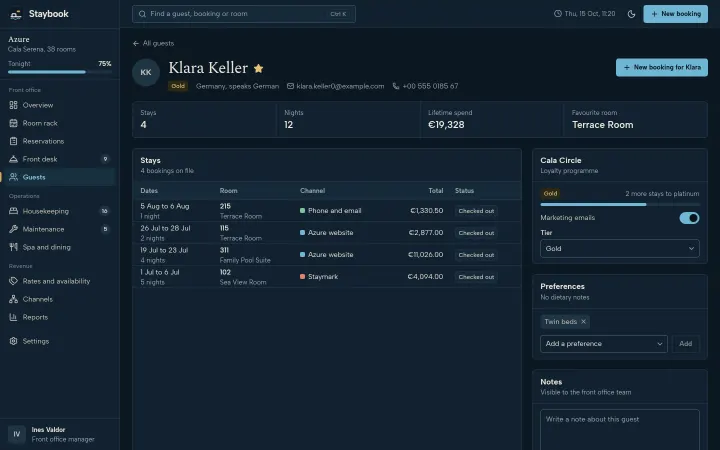Screen dimensions: 720x450
Task: Open the 26 Jul to 28 Jul stay
Action: (326, 233)
